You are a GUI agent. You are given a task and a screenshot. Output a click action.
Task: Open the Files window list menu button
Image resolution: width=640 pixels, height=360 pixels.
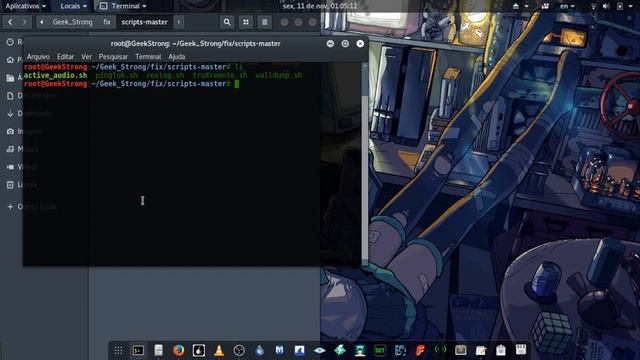click(264, 22)
